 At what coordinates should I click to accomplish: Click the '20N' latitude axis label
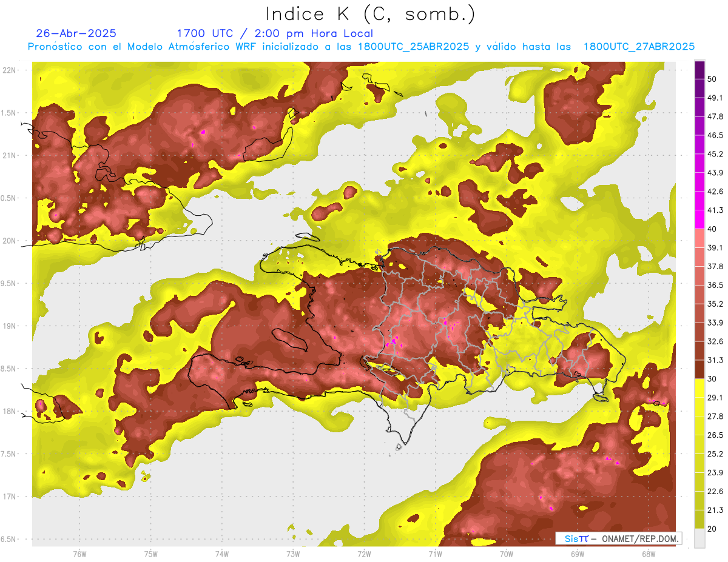pyautogui.click(x=10, y=241)
